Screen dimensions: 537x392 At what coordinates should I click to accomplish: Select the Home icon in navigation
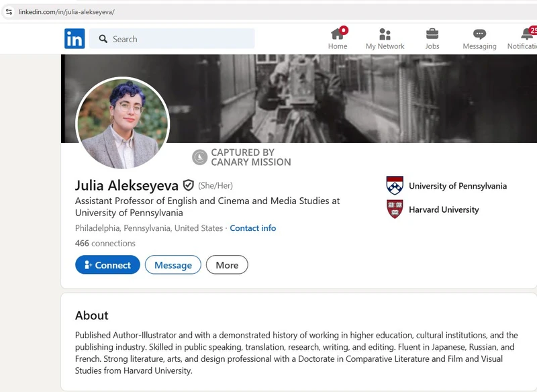[x=338, y=34]
